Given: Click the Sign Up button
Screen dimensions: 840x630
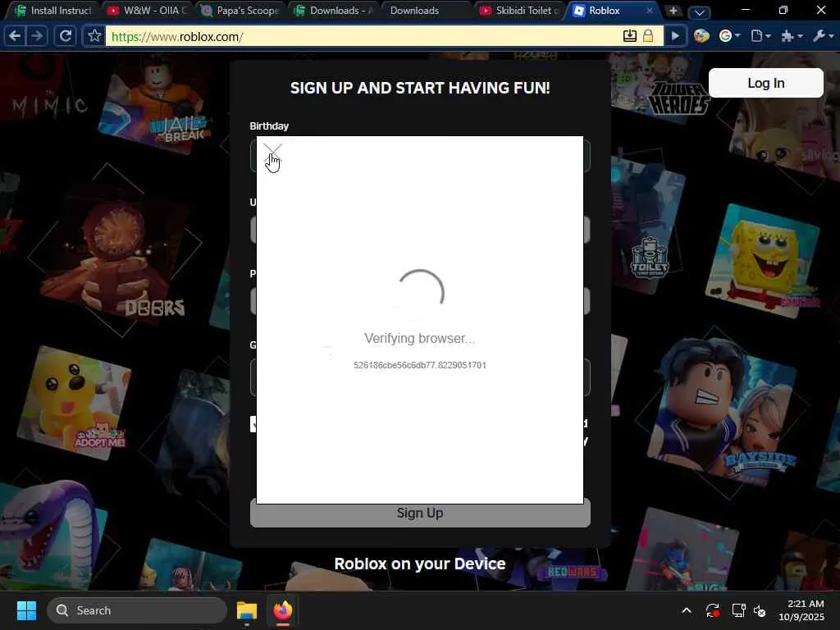Looking at the screenshot, I should click(420, 513).
